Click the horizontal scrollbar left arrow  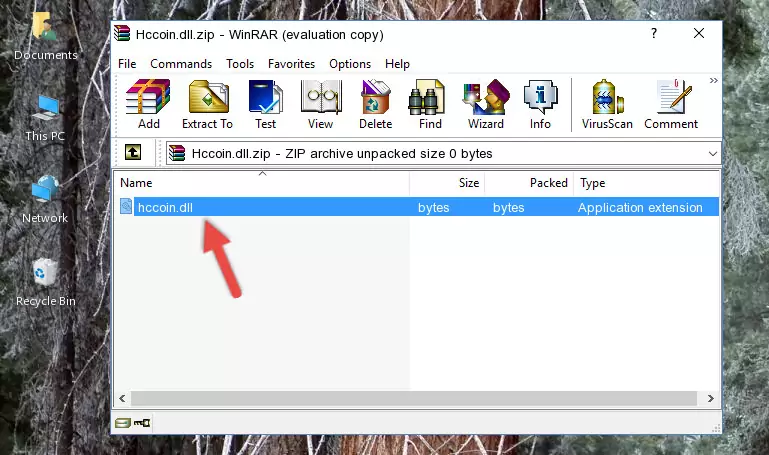tap(123, 398)
